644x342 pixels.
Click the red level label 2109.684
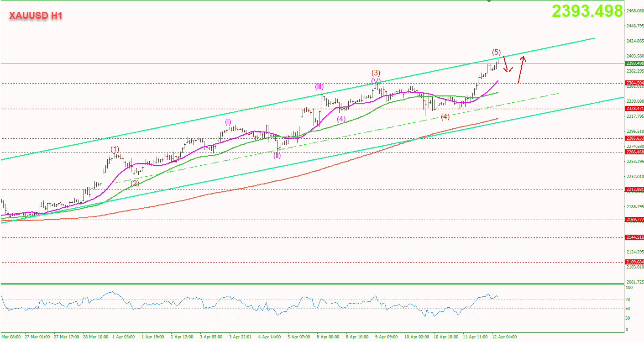pos(634,262)
